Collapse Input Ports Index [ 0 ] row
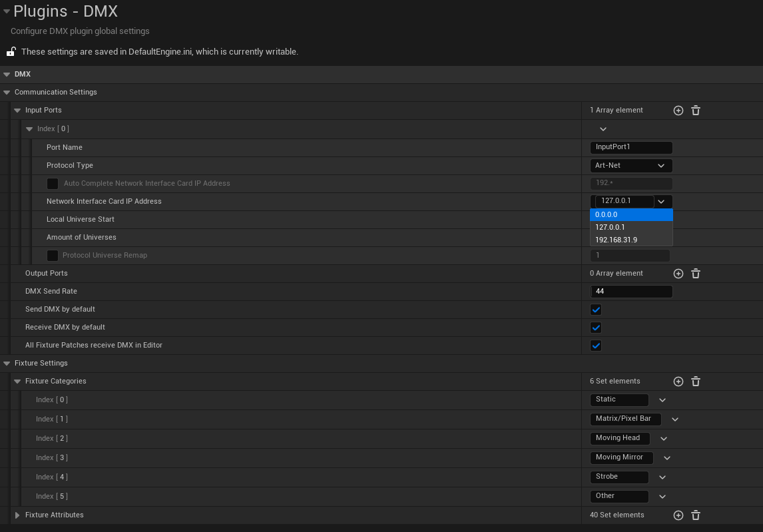763x532 pixels. tap(29, 129)
